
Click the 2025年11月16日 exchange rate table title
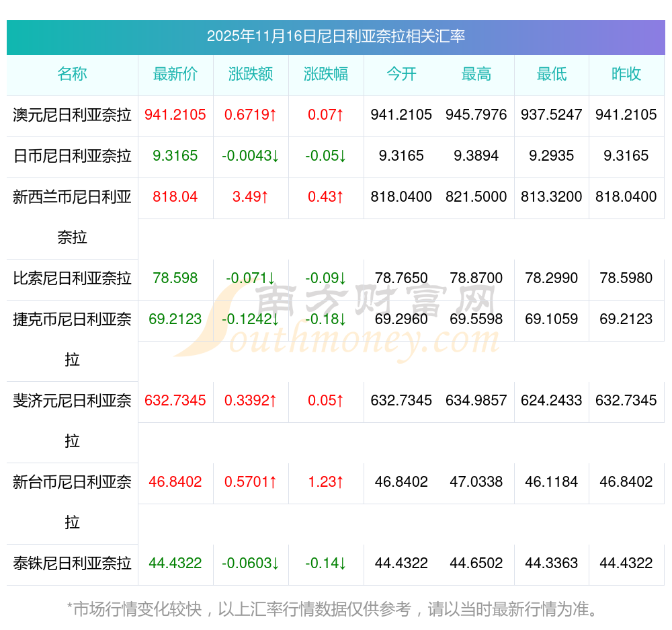pyautogui.click(x=336, y=36)
